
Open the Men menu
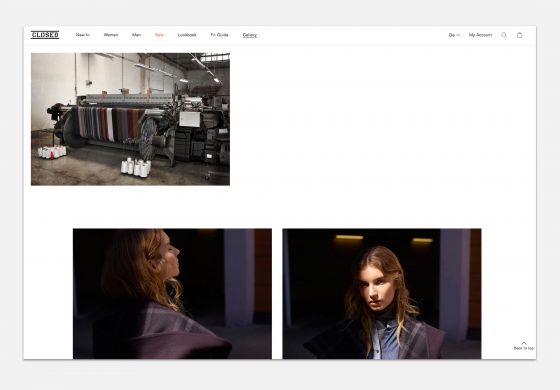(136, 35)
